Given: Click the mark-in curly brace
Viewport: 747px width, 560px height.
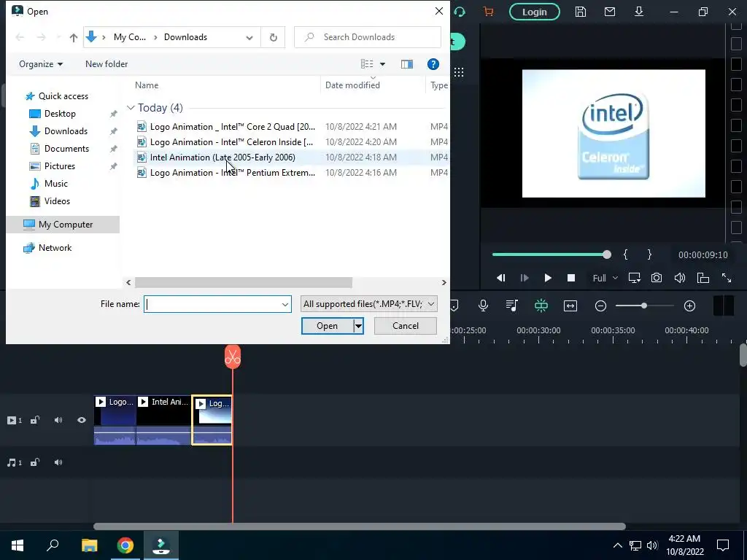Looking at the screenshot, I should (625, 254).
